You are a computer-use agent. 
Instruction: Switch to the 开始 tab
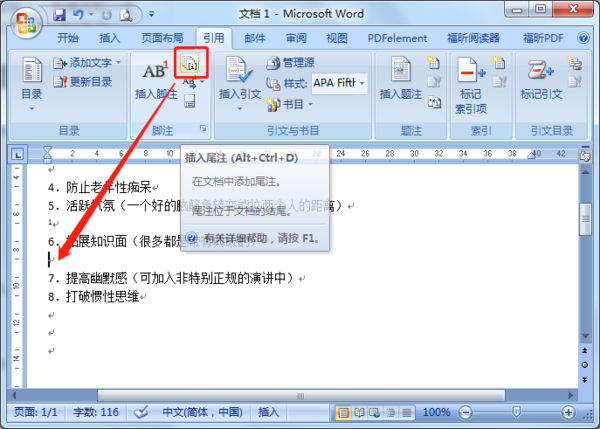(x=68, y=38)
